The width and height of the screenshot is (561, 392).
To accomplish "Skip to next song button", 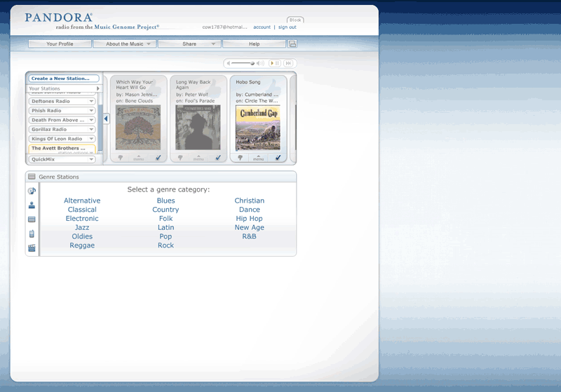I will point(288,63).
